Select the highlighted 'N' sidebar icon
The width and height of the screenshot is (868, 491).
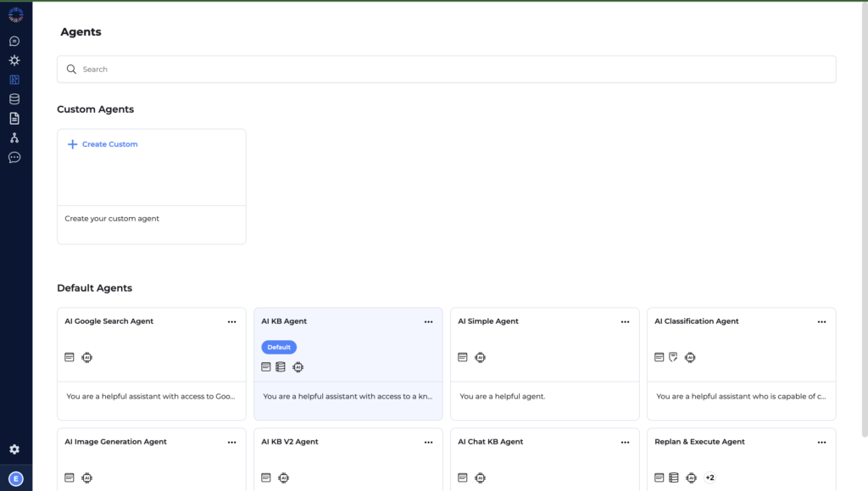coord(14,79)
